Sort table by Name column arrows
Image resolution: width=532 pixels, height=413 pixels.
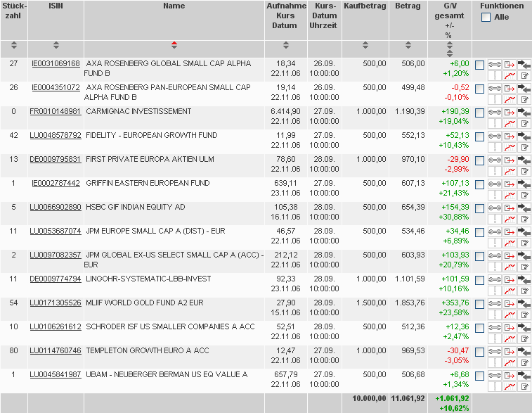(x=174, y=45)
